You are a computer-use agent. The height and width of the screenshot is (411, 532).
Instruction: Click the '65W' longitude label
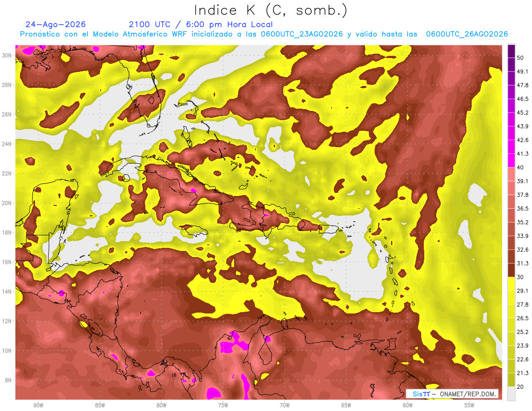[346, 406]
